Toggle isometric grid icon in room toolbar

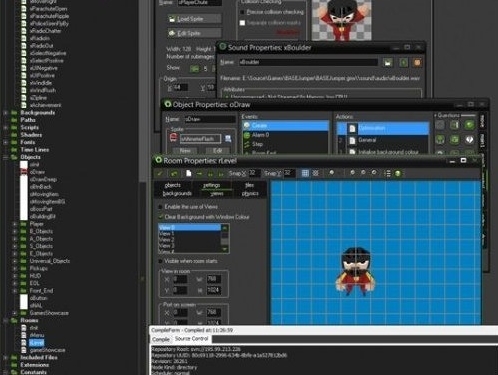pyautogui.click(x=315, y=173)
